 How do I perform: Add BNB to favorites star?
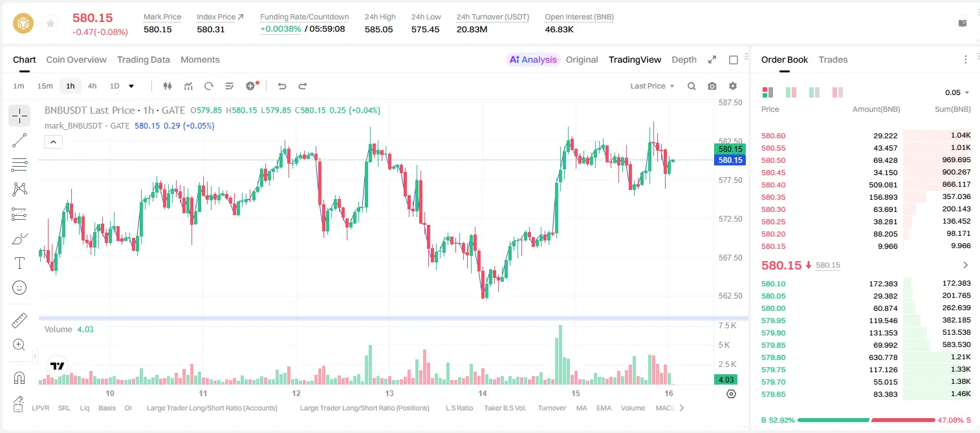(x=50, y=24)
